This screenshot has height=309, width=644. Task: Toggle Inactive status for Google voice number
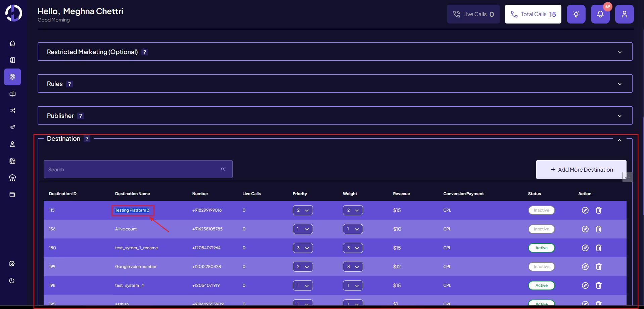point(541,267)
